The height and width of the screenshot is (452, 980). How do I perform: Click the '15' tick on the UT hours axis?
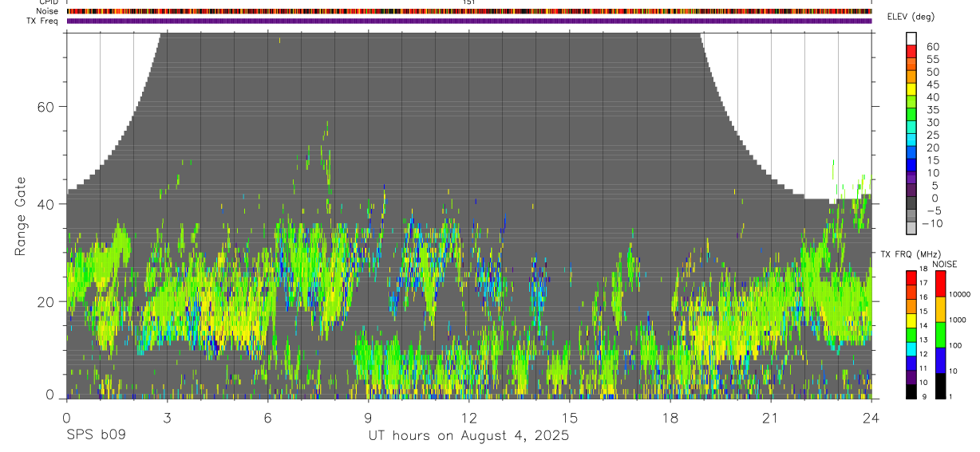[570, 417]
